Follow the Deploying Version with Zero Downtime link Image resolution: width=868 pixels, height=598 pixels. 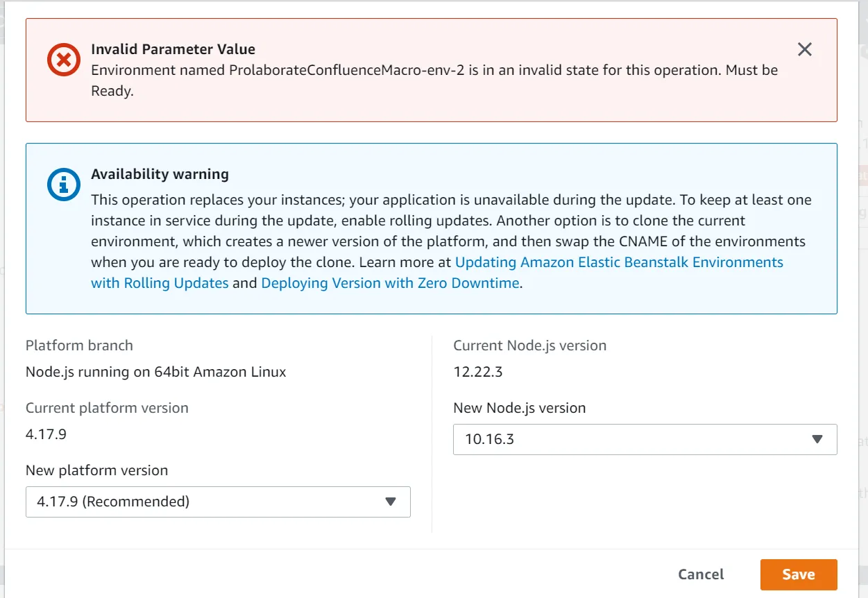click(390, 283)
